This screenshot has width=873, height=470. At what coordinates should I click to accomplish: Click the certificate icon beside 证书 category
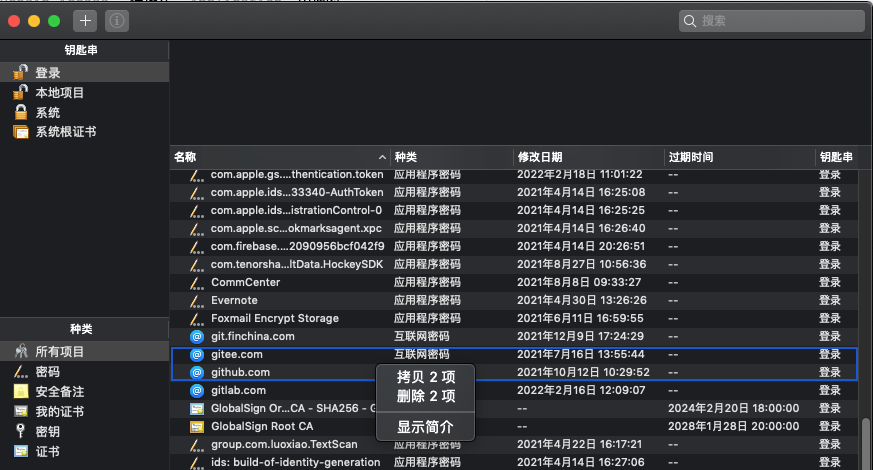pos(21,451)
